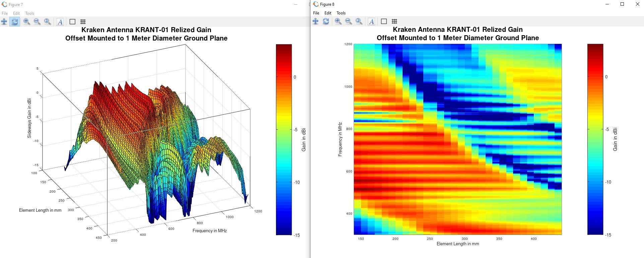This screenshot has height=258, width=644.
Task: Toggle grid display in Figure 7
Action: [x=83, y=22]
